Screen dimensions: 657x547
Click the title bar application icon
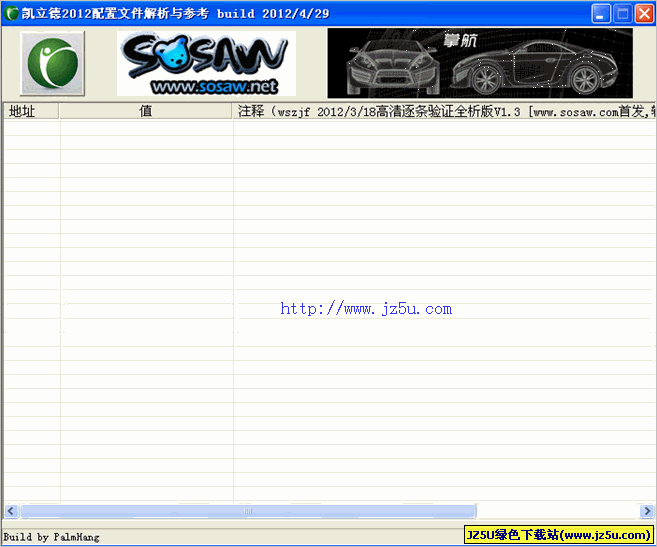click(x=12, y=13)
